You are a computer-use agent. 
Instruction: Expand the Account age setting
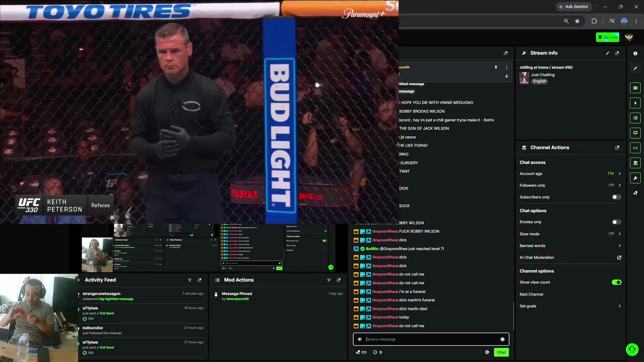(x=571, y=174)
